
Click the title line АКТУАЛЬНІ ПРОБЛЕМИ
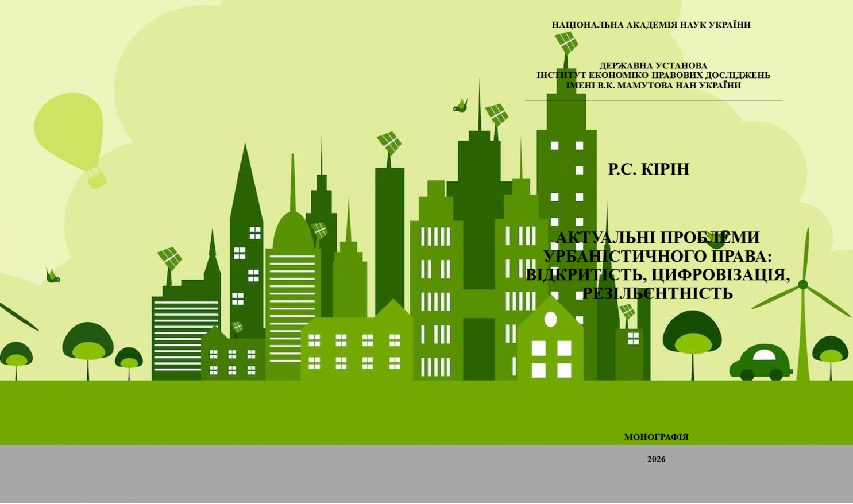tap(657, 238)
